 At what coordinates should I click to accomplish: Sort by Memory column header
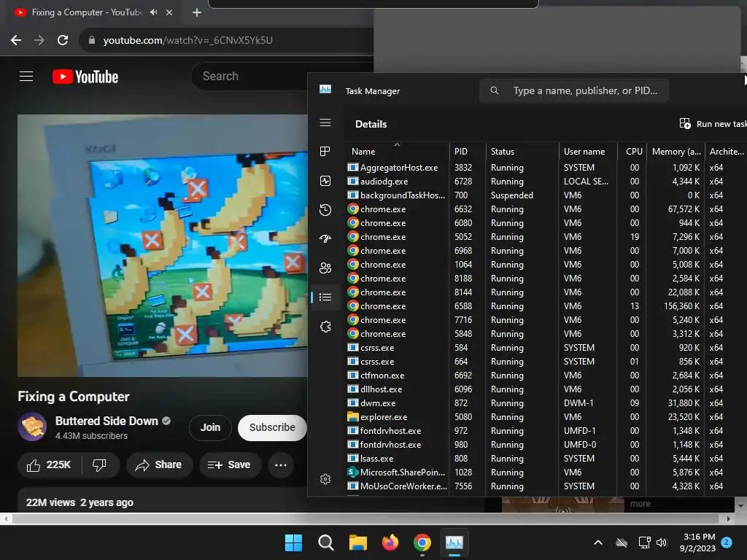(x=676, y=152)
